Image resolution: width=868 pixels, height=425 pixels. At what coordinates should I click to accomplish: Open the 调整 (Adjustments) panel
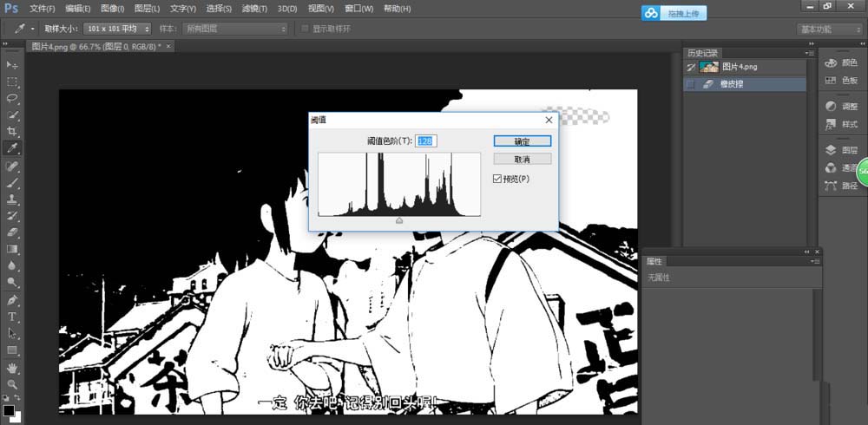pyautogui.click(x=841, y=106)
